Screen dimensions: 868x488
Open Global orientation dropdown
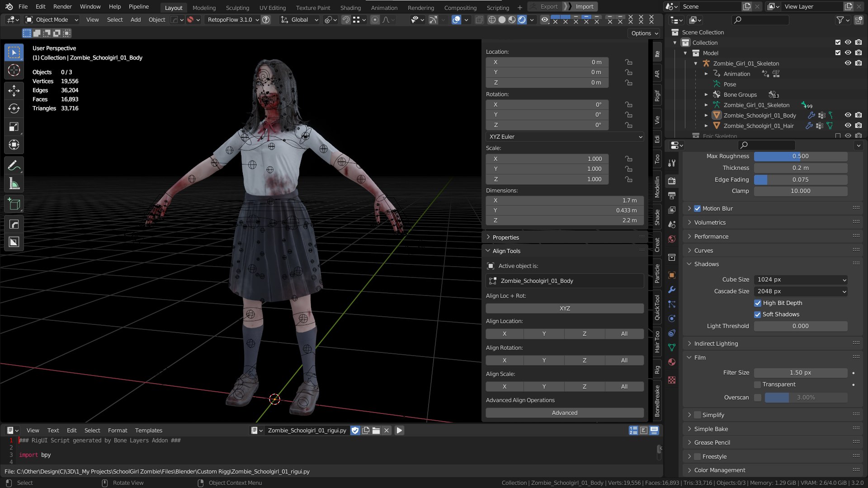(299, 20)
